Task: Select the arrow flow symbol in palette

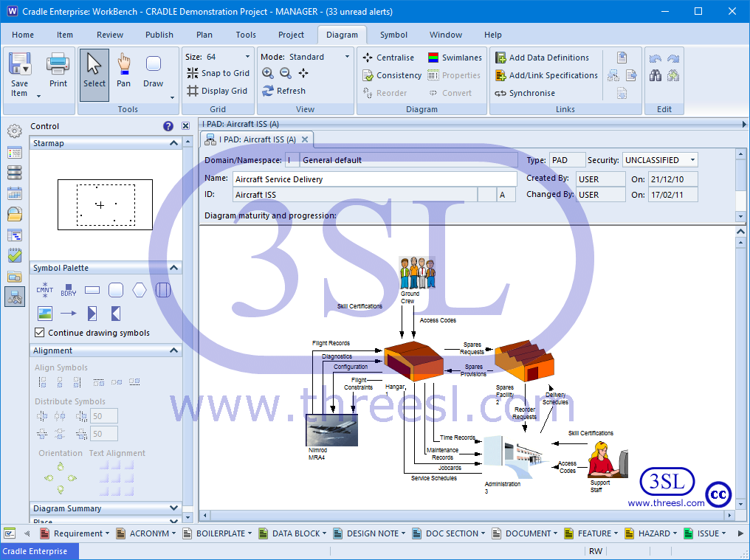Action: 69,314
